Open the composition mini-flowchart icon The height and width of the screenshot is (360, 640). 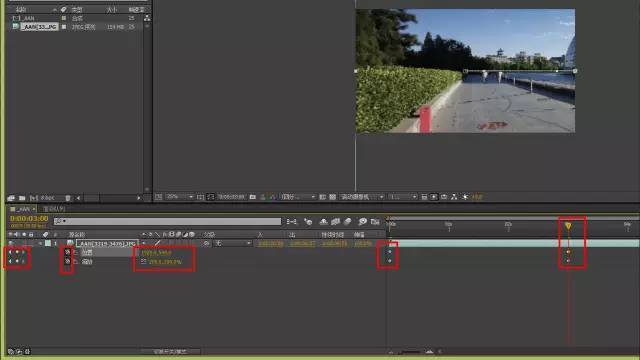coord(291,222)
